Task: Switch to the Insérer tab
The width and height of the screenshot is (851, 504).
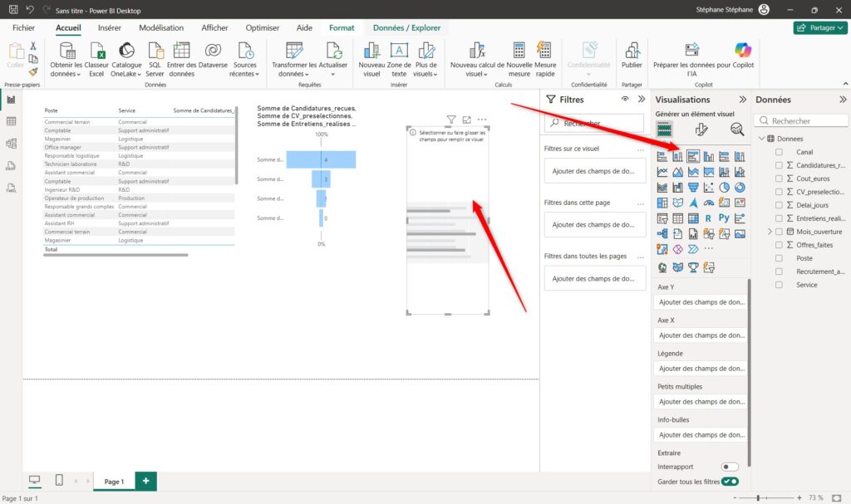Action: 110,27
